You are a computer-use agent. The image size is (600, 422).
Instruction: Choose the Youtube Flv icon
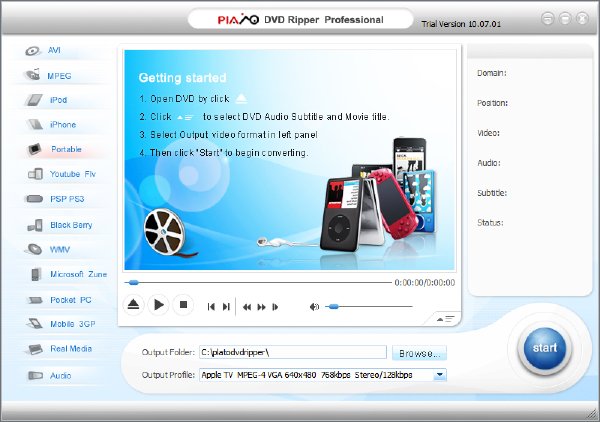(x=35, y=174)
